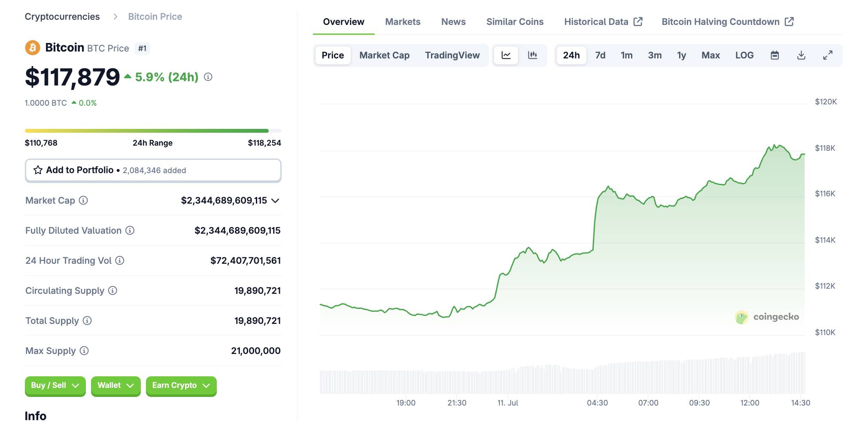Click the $118,254 range high value
The image size is (868, 421).
[264, 143]
